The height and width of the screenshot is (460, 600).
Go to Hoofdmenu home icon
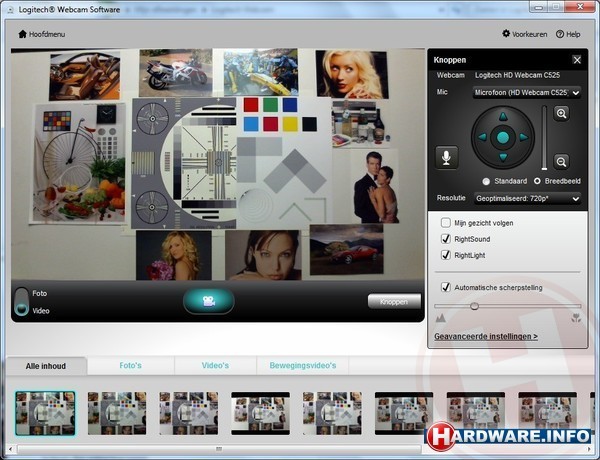23,34
